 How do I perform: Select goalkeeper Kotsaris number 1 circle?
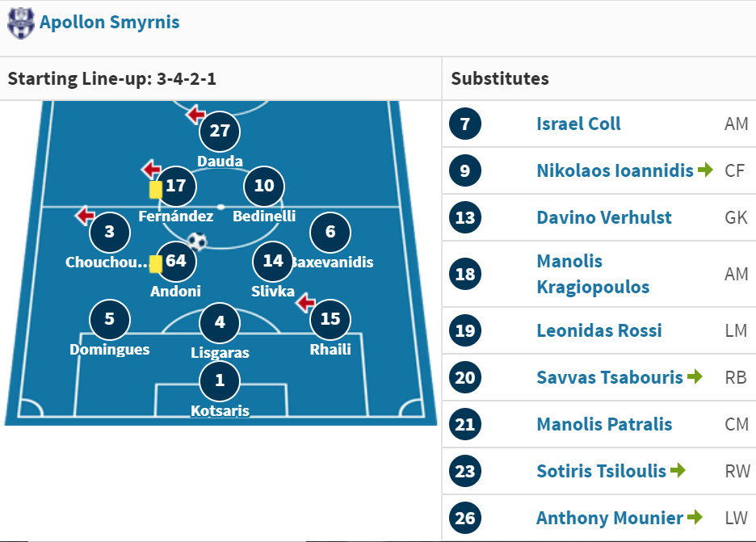(x=220, y=380)
